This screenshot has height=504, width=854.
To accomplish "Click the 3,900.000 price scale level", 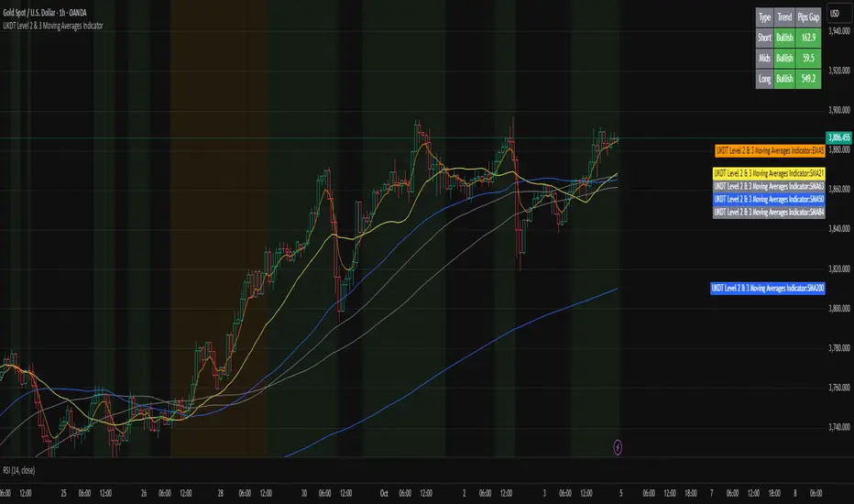I will pyautogui.click(x=839, y=110).
